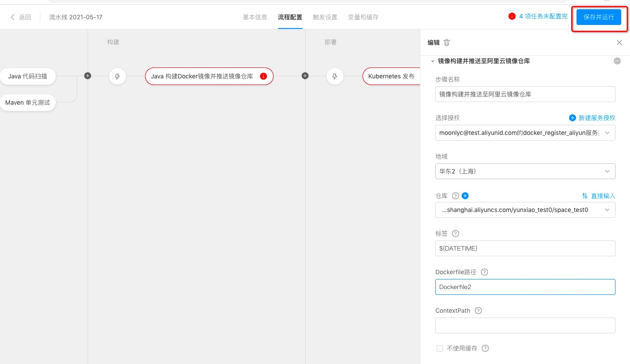Screen dimensions: 630x364
Task: Click the 构建 stage heading
Action: [x=113, y=42]
